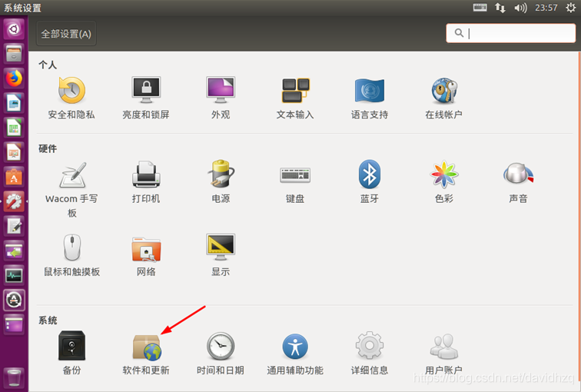
Task: Open Displays (显示) settings
Action: (x=221, y=256)
